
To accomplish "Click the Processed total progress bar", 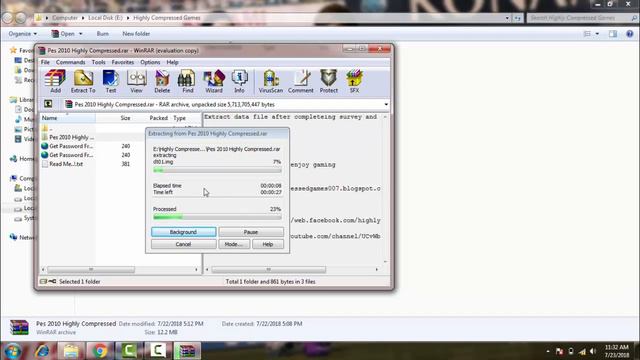I will pos(217,217).
